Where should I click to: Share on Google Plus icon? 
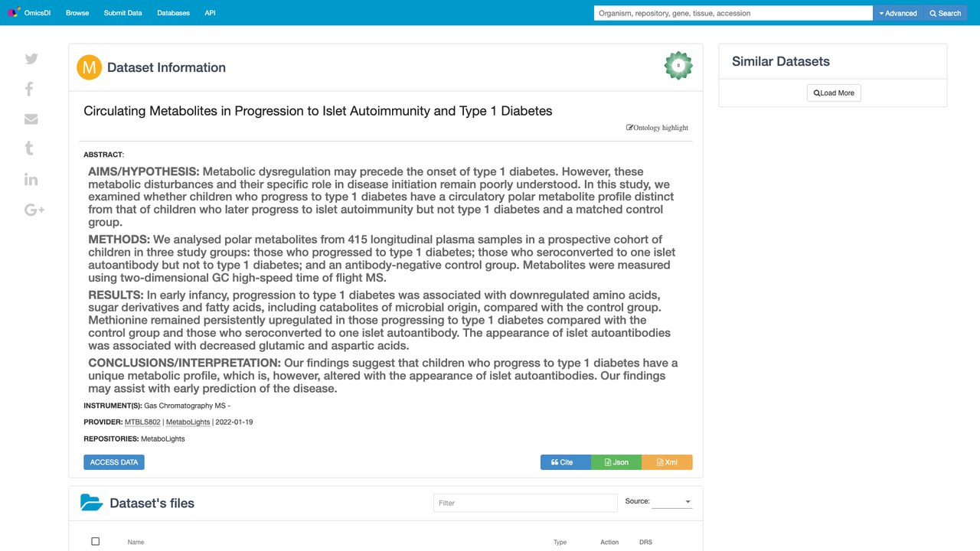[34, 210]
